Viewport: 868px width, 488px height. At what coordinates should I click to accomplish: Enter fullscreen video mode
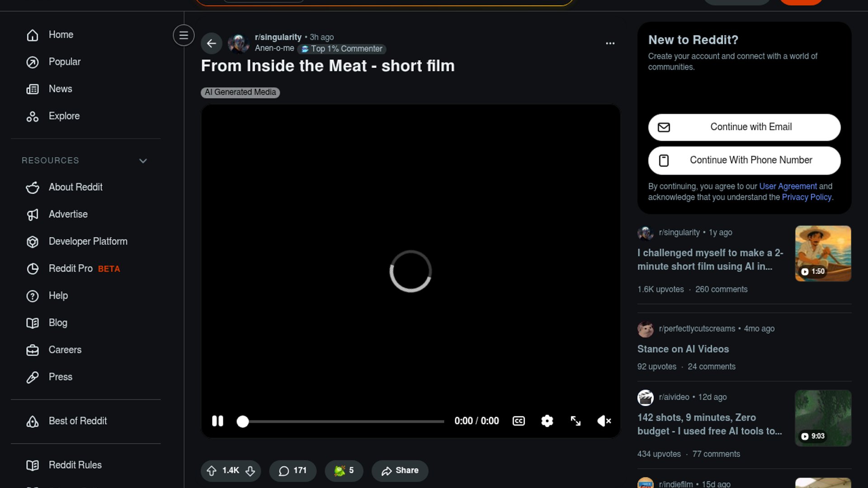[576, 421]
